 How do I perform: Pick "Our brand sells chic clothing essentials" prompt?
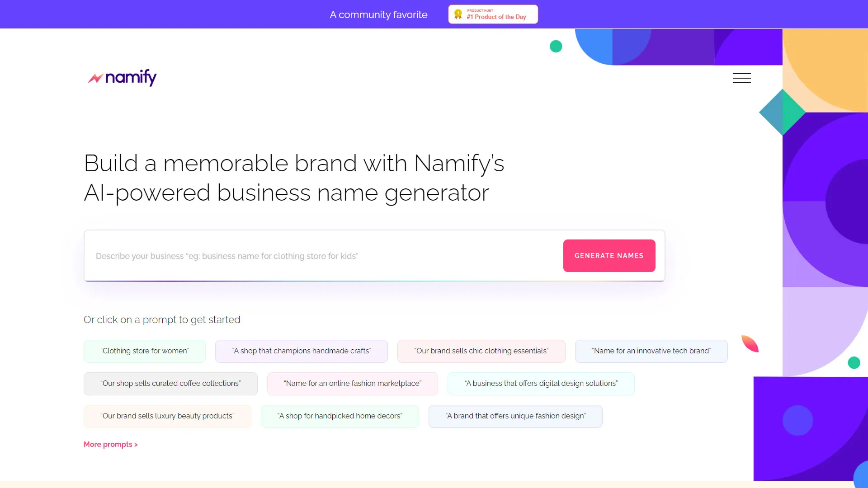point(481,351)
